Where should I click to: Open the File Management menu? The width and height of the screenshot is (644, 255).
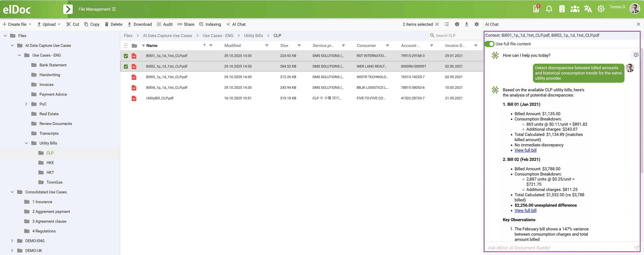[97, 9]
